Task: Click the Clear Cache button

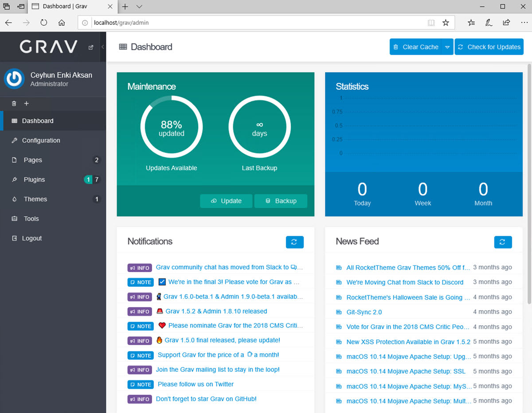Action: (415, 47)
